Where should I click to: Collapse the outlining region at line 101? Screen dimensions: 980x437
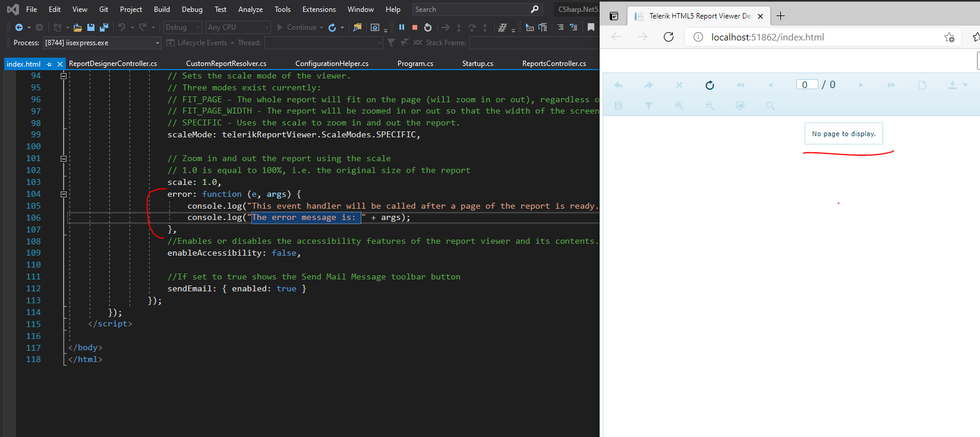pyautogui.click(x=64, y=159)
